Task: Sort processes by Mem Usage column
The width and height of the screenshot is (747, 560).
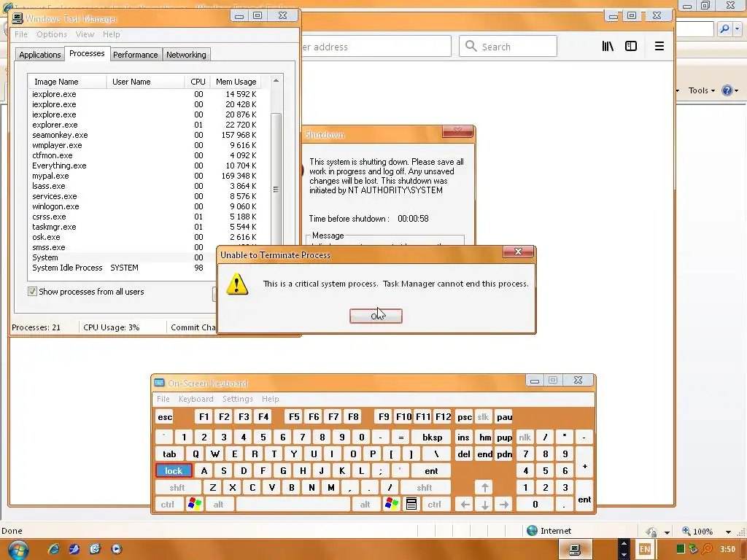Action: (x=236, y=82)
